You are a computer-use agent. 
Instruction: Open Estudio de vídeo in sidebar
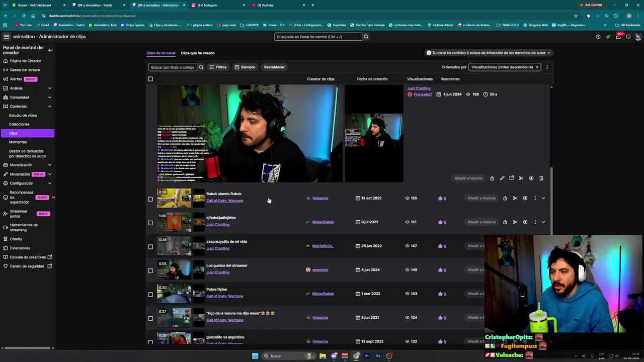pos(23,115)
